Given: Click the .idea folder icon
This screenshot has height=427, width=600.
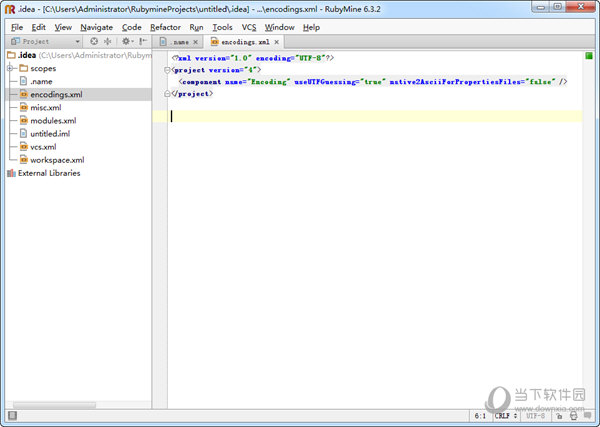Looking at the screenshot, I should (x=11, y=55).
